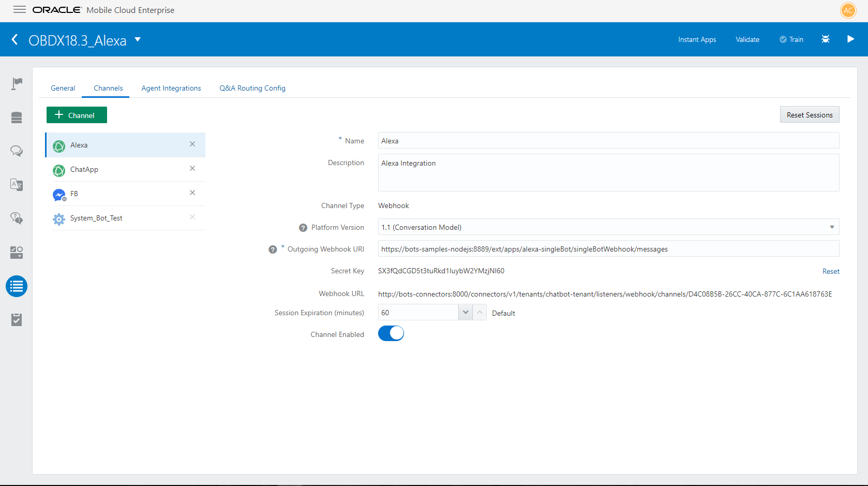
Task: Open the hamburger navigation menu
Action: (x=20, y=9)
